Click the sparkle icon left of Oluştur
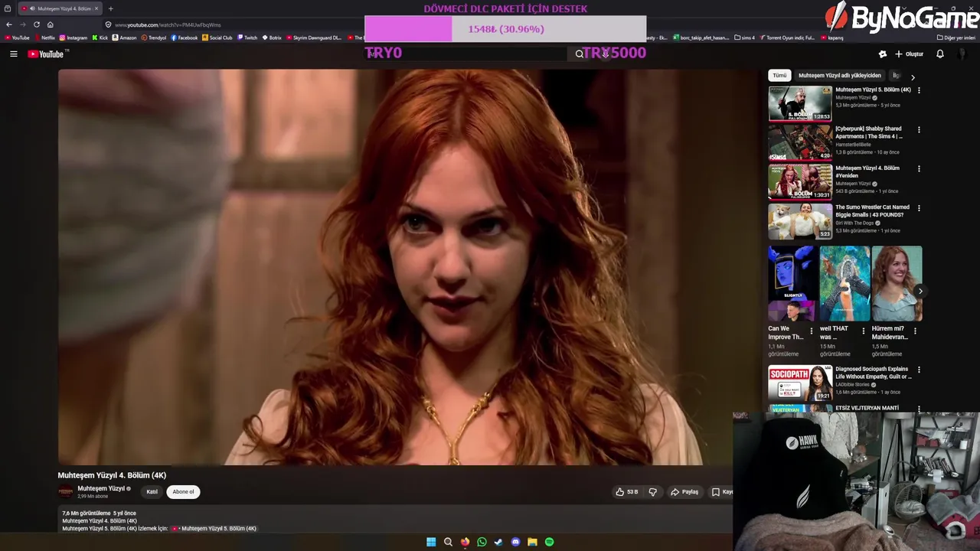This screenshot has height=551, width=980. tap(883, 54)
